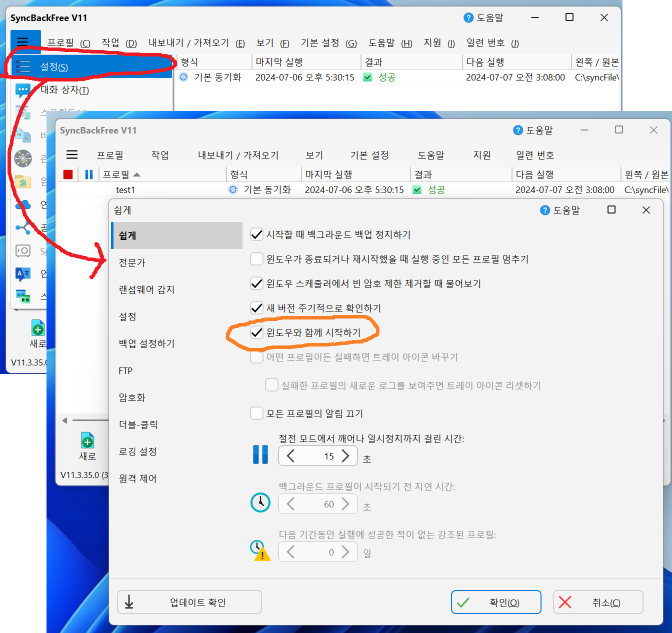Decrease the 0 days highlighted profile value
Screen dimensions: 672x633
tap(290, 552)
